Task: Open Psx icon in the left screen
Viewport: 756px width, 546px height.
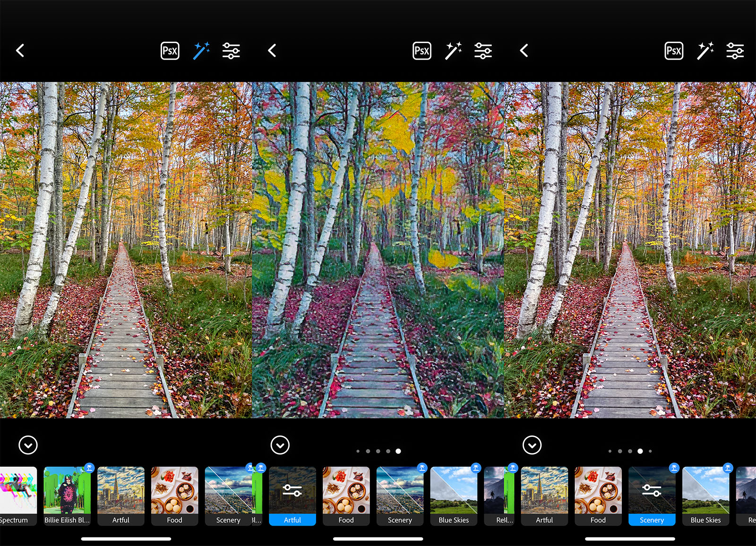Action: (170, 51)
